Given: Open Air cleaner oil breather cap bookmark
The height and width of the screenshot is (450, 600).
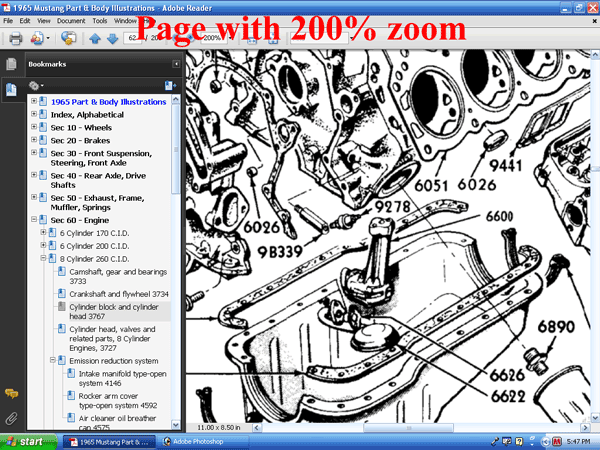Looking at the screenshot, I should [x=117, y=423].
